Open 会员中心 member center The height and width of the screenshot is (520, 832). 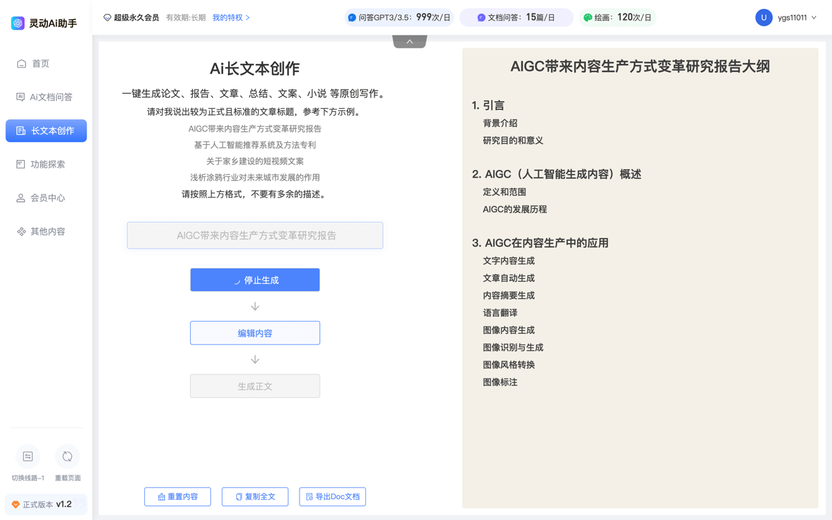[x=46, y=198]
